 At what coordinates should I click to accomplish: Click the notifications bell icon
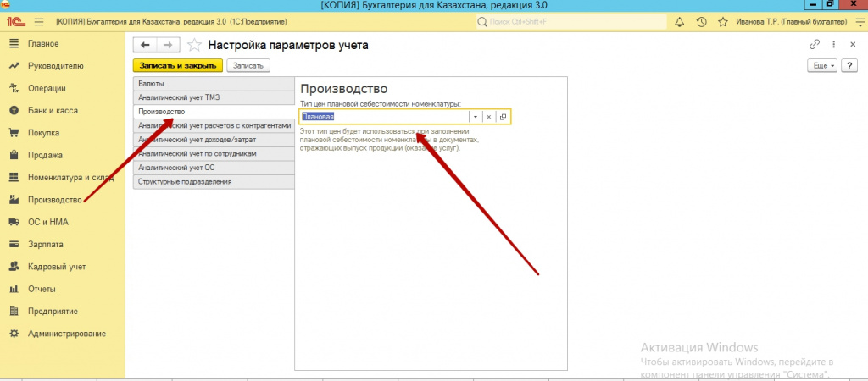click(x=680, y=22)
